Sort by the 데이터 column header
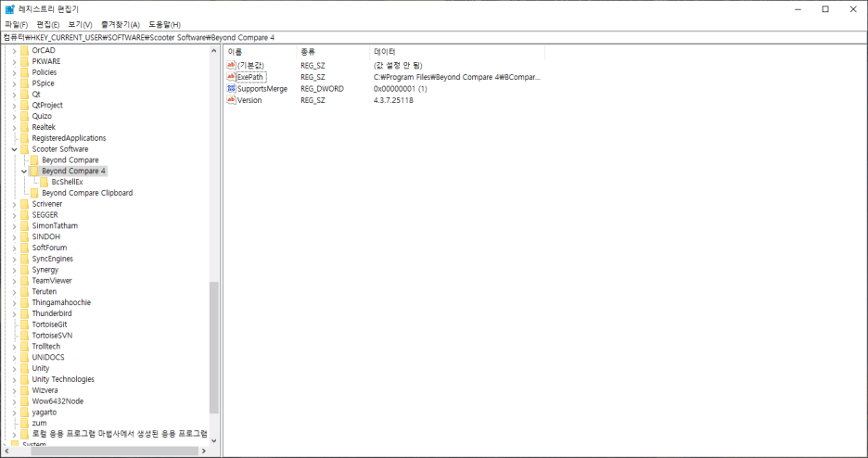 click(456, 52)
